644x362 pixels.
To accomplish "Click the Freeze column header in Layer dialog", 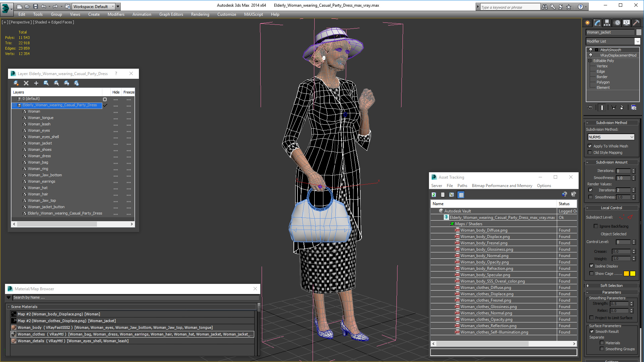I will [x=129, y=92].
